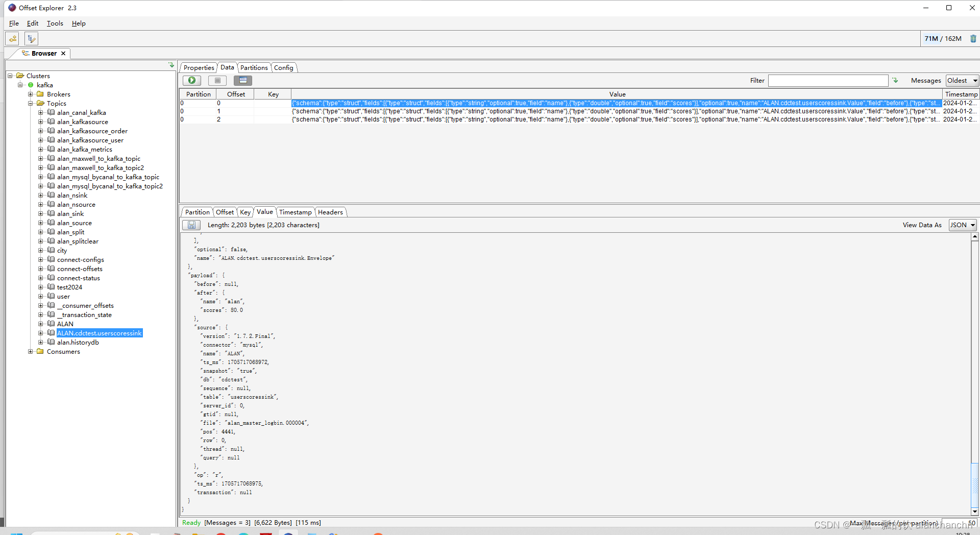Viewport: 980px width, 535px height.
Task: Select the alan_mysql_bycanal_to_kafka_topic2 topic
Action: (x=110, y=186)
